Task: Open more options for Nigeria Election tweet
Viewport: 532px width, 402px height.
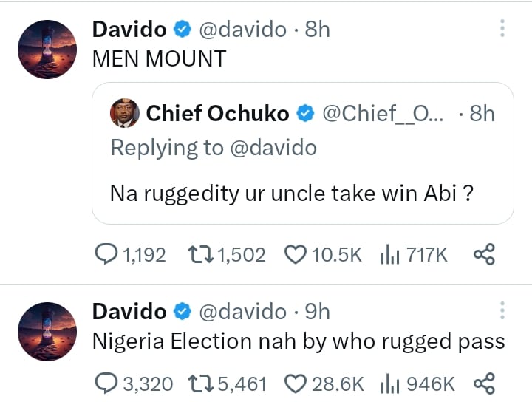Action: pos(502,310)
